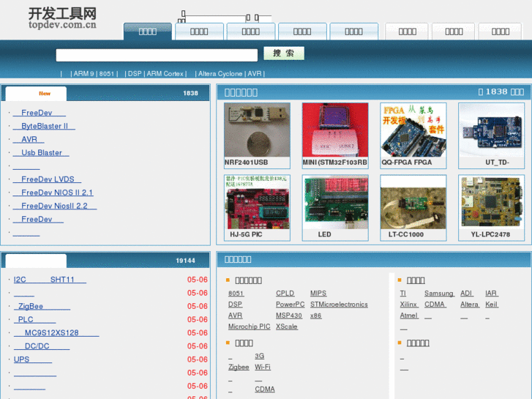Select the Microchip PIC category link
Viewport: 532px width, 399px height.
[x=249, y=327]
